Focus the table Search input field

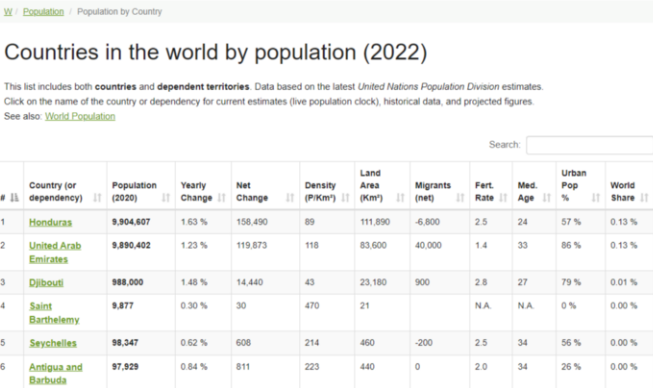pyautogui.click(x=590, y=145)
